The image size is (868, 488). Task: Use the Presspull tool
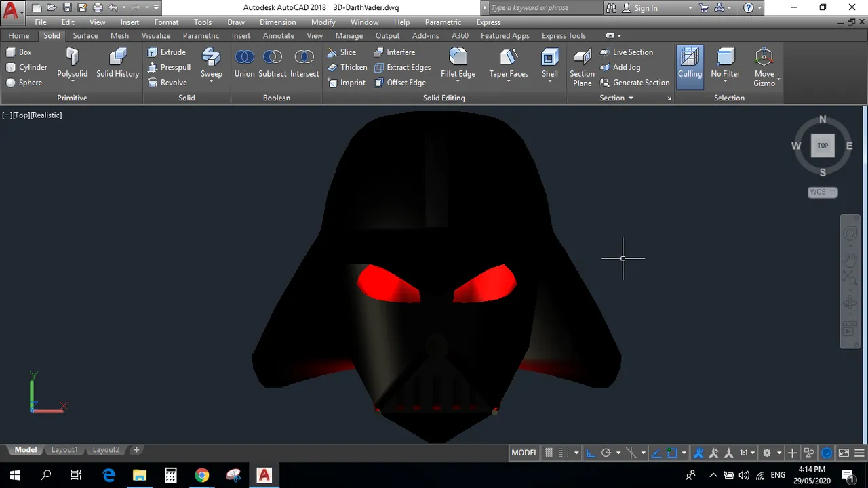[x=170, y=67]
